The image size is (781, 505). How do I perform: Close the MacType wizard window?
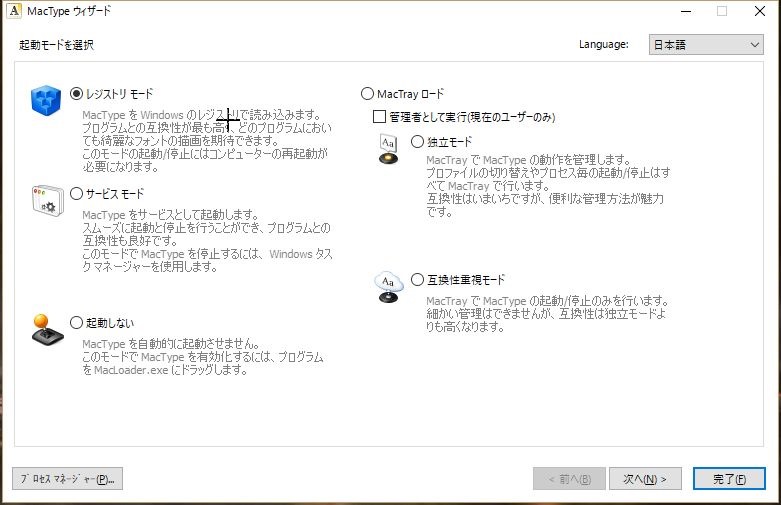[x=760, y=11]
